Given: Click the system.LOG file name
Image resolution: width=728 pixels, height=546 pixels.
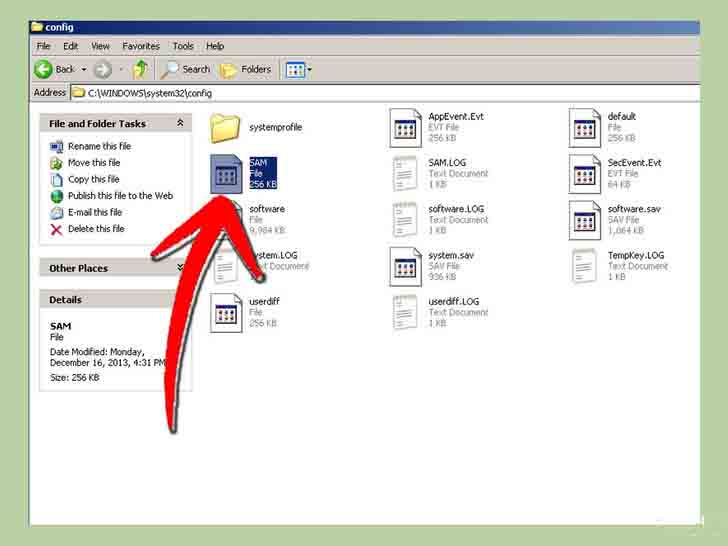Looking at the screenshot, I should point(275,255).
